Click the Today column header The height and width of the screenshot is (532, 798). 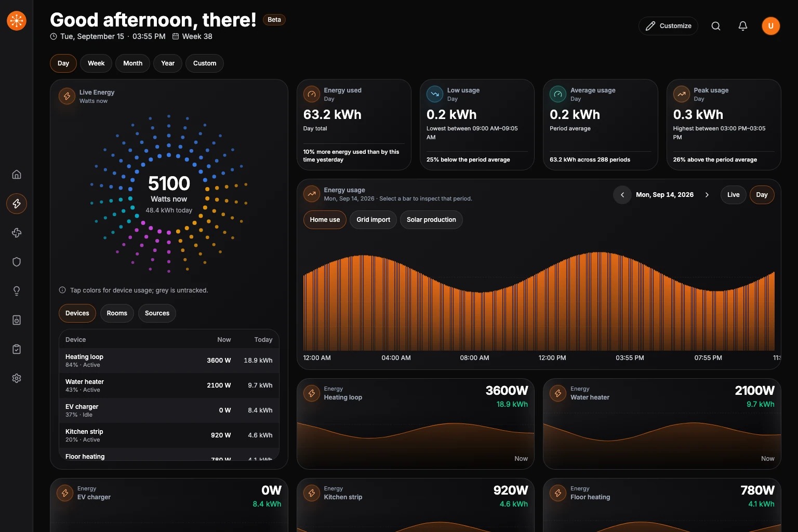coord(263,340)
